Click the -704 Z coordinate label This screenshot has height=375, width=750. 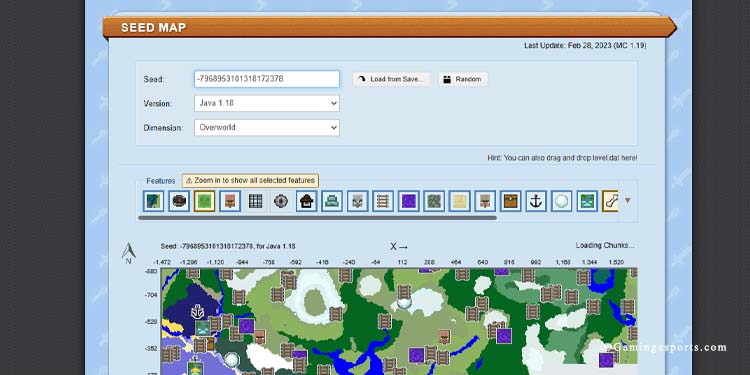(151, 295)
